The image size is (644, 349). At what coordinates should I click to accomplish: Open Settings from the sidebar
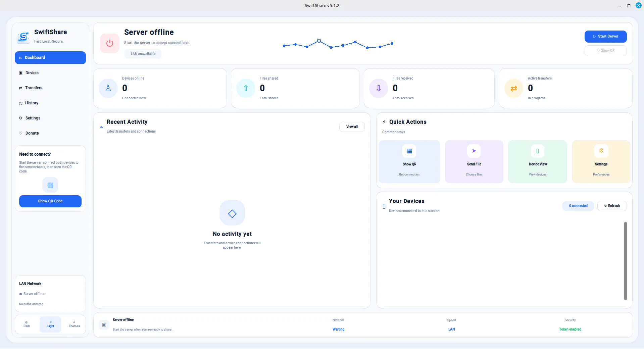[x=50, y=118]
